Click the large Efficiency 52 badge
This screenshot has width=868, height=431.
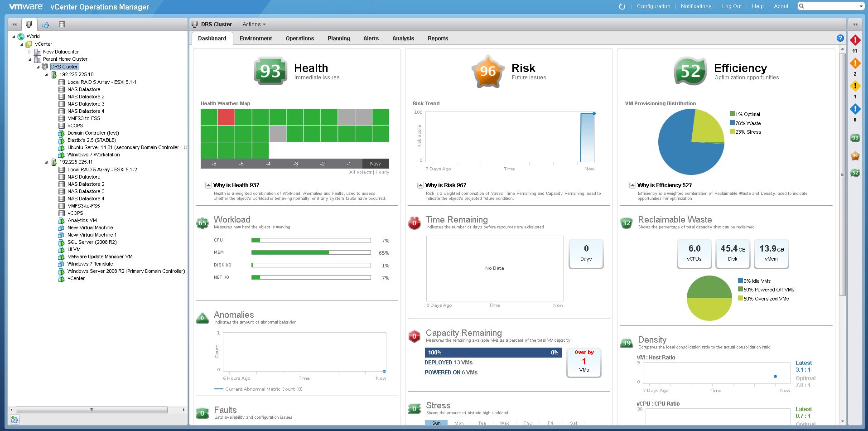[690, 71]
